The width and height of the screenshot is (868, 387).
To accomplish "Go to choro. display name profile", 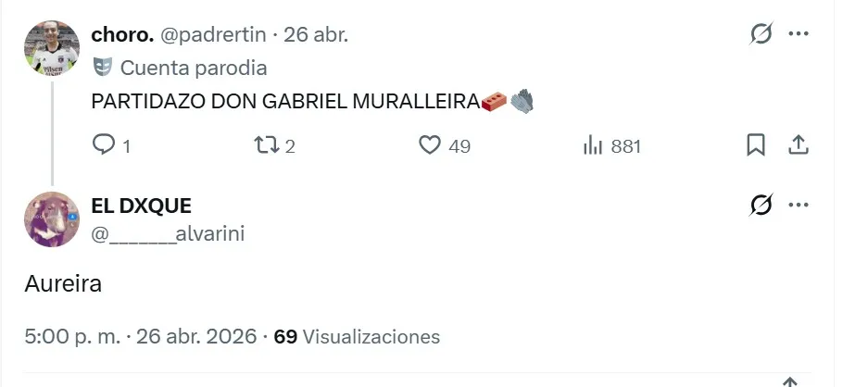I will [122, 35].
